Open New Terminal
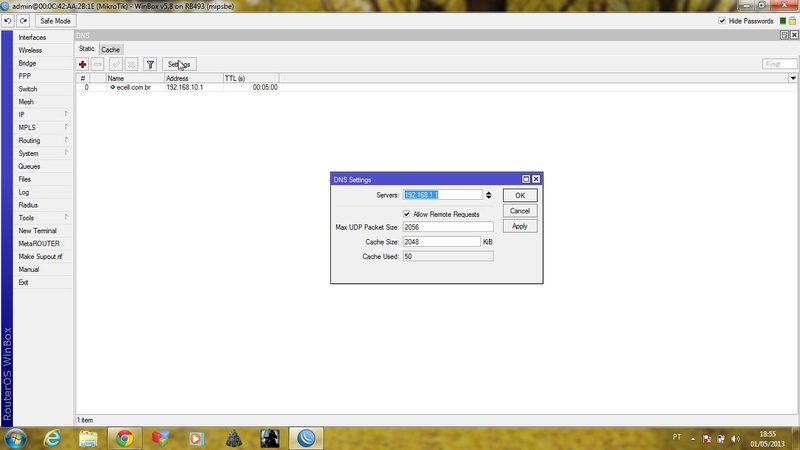Screen dimensions: 800x450 tap(42, 231)
